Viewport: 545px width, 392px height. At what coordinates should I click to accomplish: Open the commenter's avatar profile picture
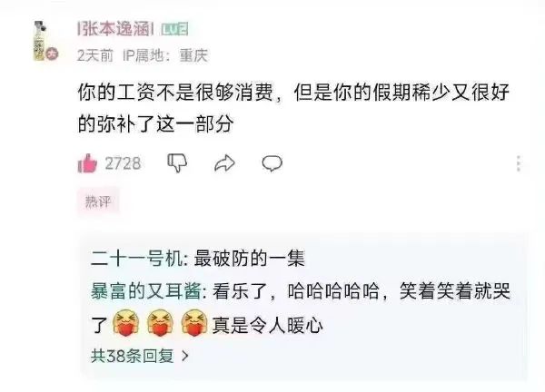[x=44, y=42]
